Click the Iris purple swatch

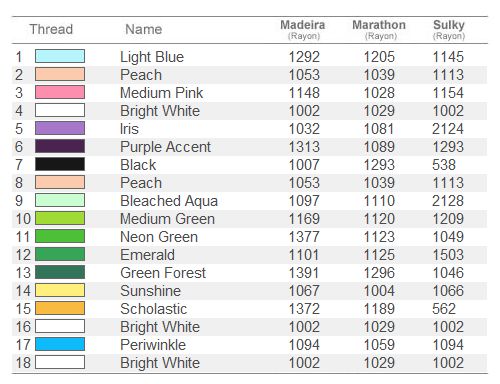60,128
